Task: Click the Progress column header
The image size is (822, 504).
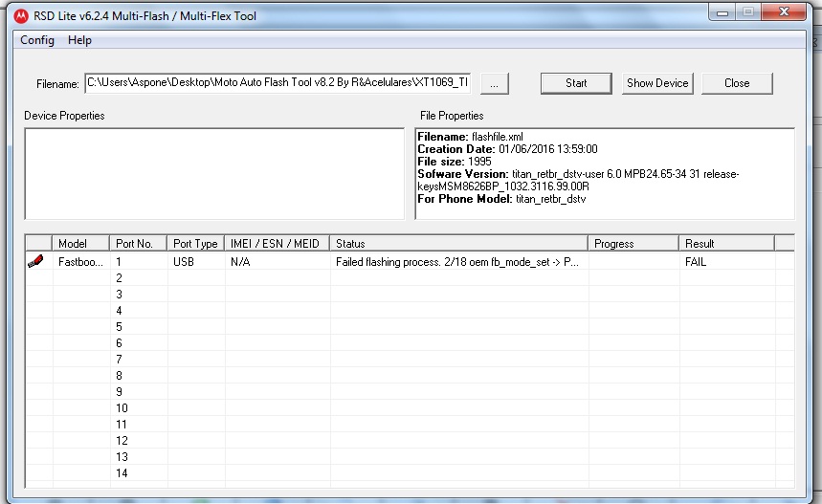Action: click(x=633, y=244)
